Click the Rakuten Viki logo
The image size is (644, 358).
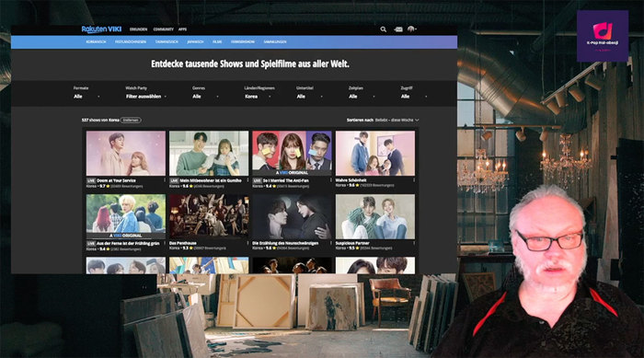(101, 29)
